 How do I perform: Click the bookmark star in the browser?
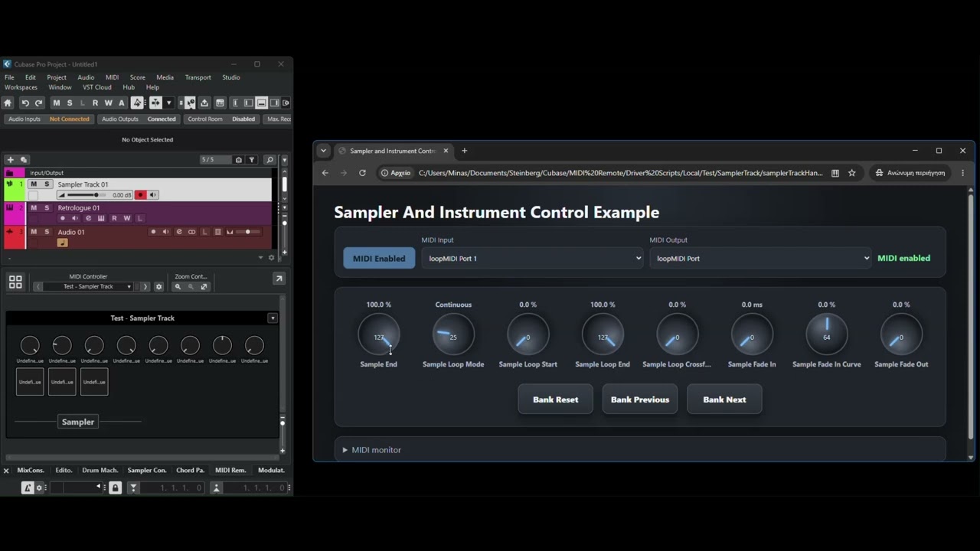(851, 173)
